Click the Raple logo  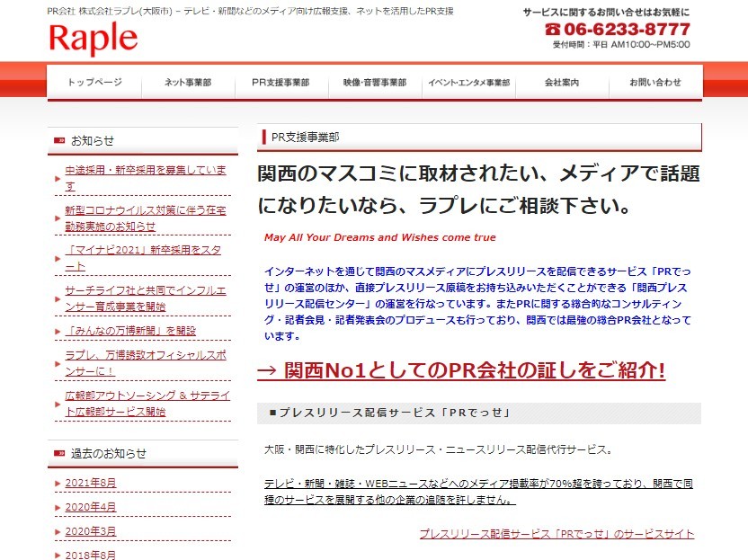pyautogui.click(x=93, y=40)
